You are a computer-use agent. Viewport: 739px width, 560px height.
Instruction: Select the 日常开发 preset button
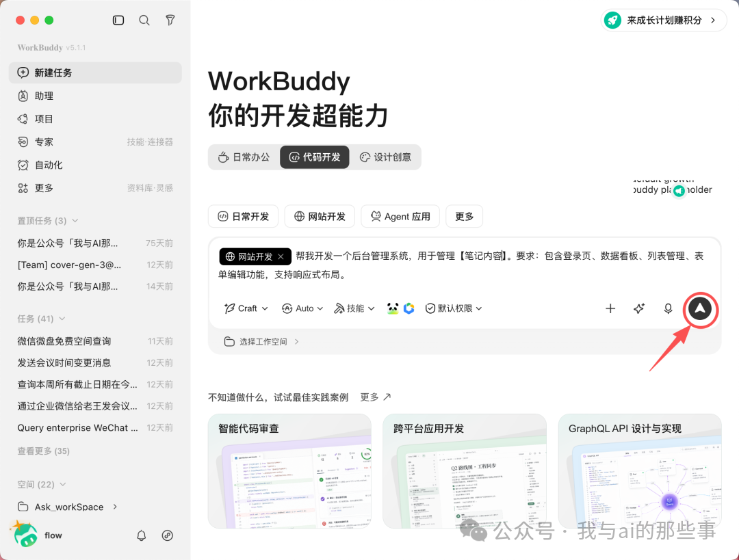point(243,217)
